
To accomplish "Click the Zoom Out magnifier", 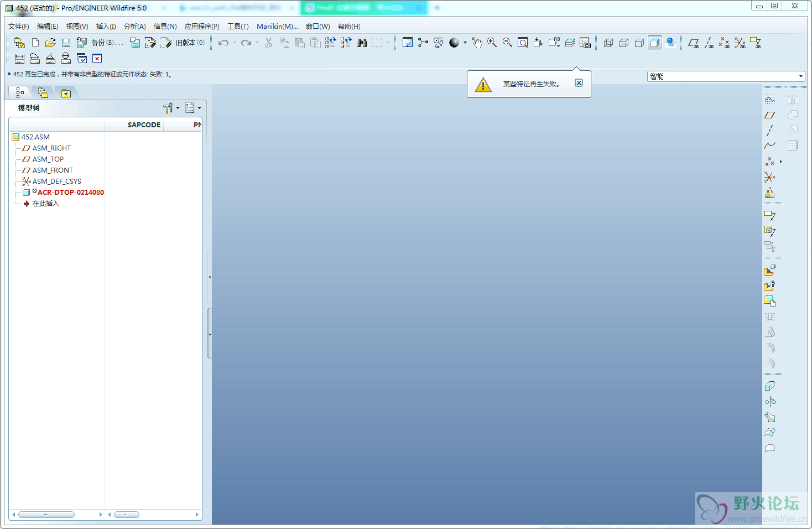I will [507, 43].
